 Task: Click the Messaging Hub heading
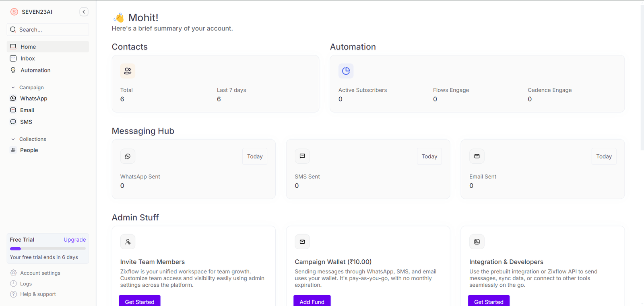tap(143, 131)
